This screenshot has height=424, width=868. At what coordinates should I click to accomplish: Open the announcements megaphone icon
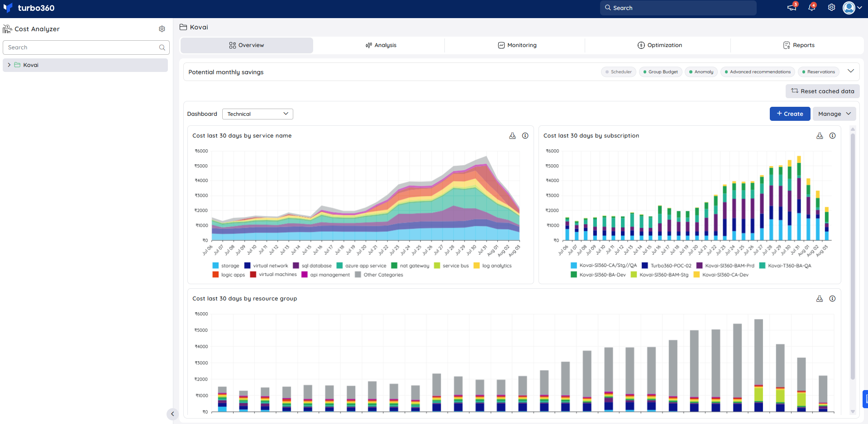coord(792,7)
